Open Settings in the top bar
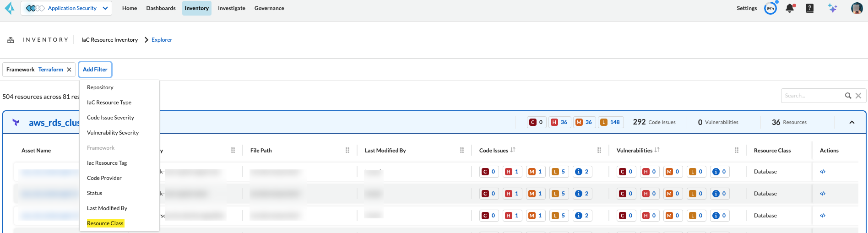This screenshot has width=868, height=233. point(747,8)
